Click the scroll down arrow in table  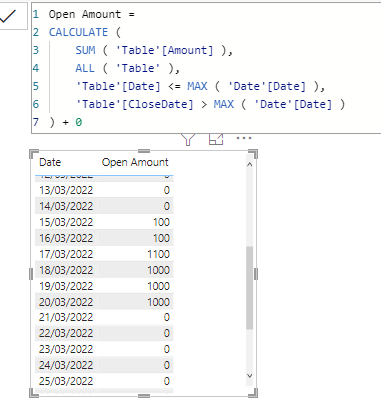click(249, 376)
